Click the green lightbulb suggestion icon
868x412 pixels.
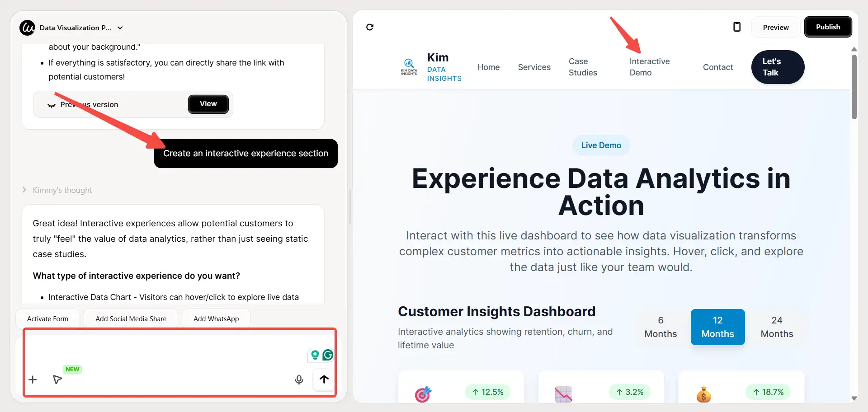(x=315, y=355)
